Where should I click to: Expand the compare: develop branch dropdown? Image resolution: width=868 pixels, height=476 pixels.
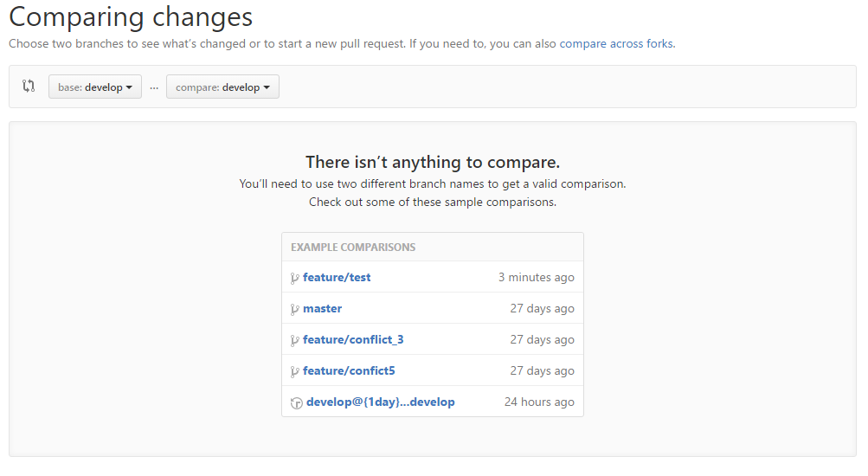[222, 87]
